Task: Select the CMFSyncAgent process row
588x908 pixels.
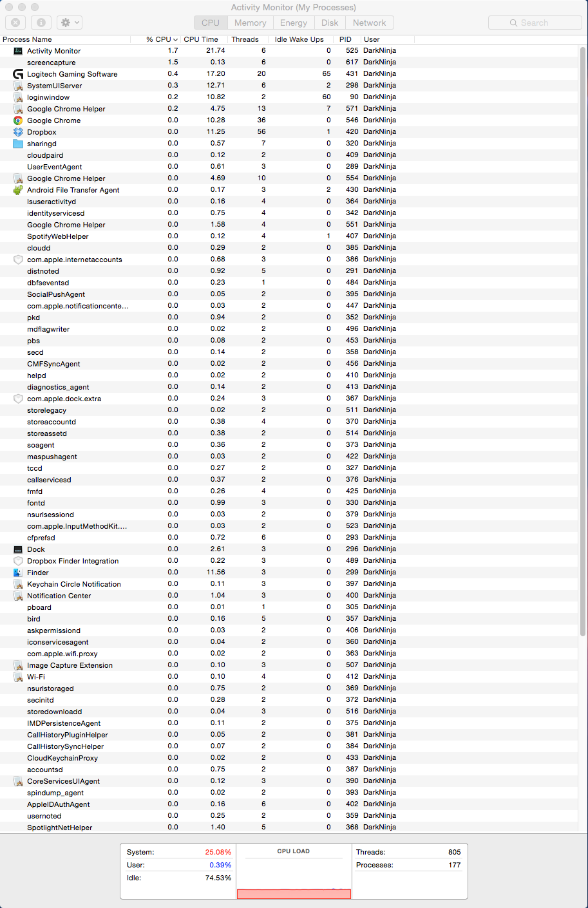Action: (290, 364)
